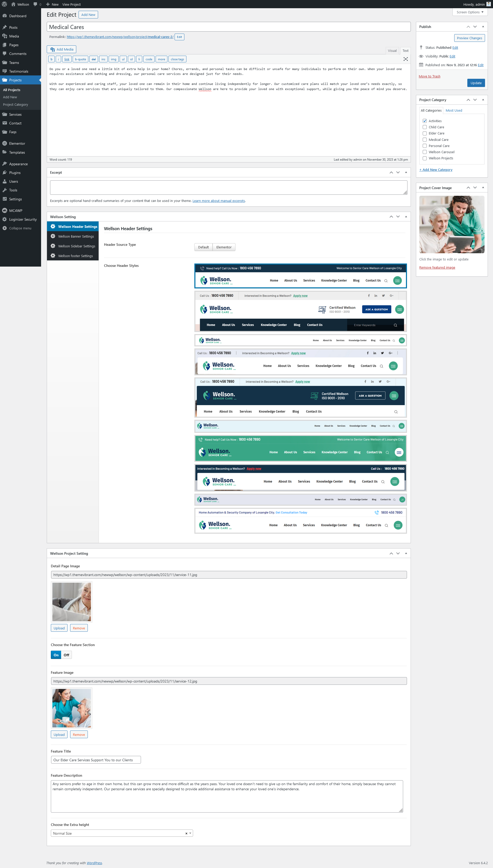The image size is (493, 868).
Task: Click the comments bubble icon in admin bar
Action: point(35,4)
